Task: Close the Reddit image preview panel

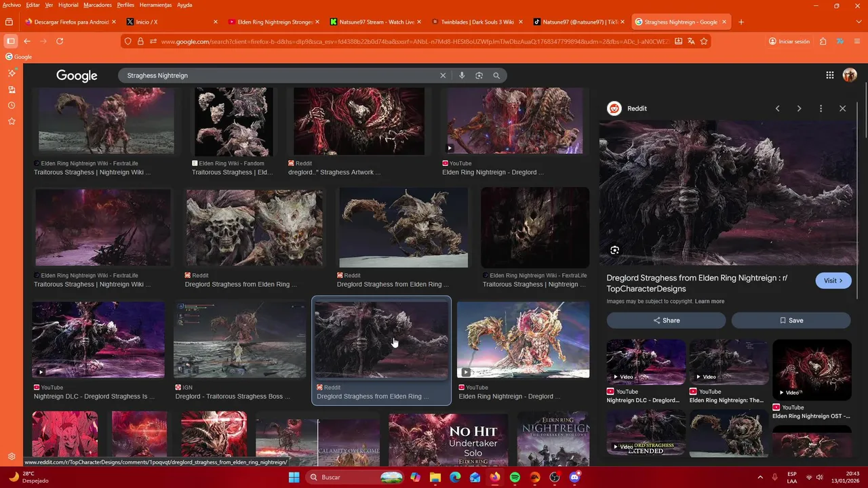Action: (x=842, y=108)
